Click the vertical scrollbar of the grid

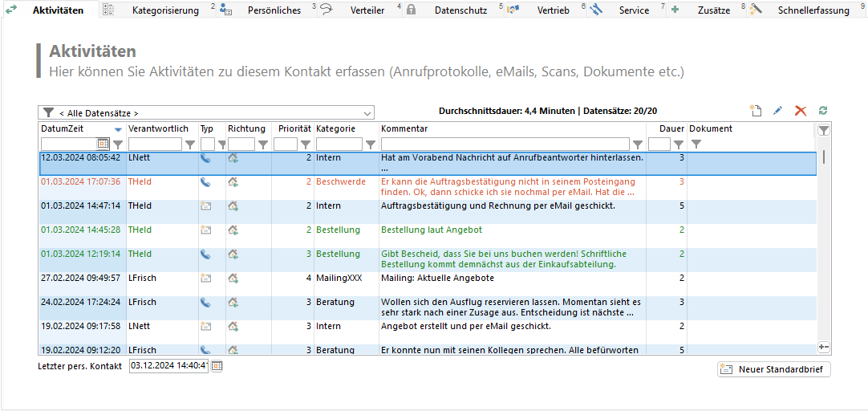pos(824,241)
